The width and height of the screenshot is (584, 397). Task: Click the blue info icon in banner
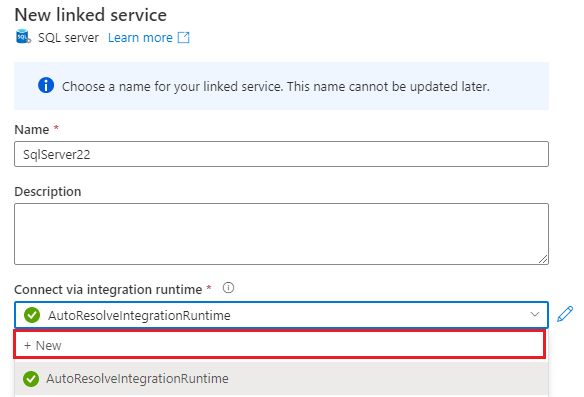46,86
